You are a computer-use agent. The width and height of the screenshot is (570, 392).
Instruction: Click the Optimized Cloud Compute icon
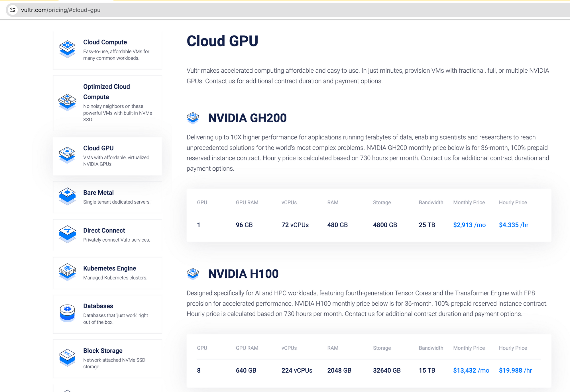tap(67, 102)
